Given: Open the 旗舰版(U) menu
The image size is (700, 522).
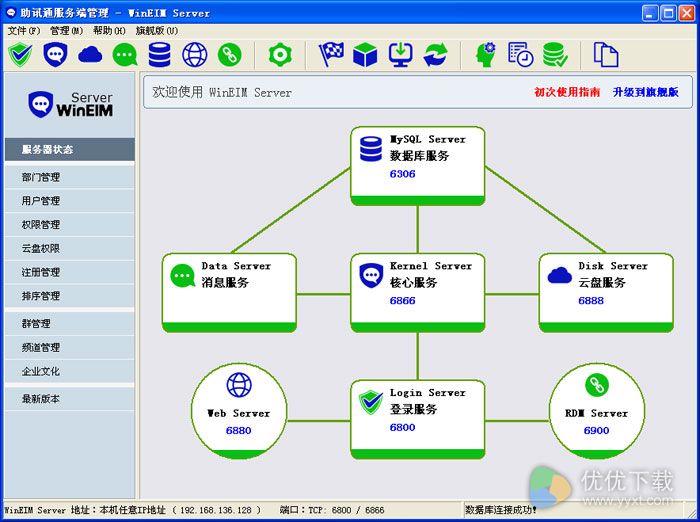Looking at the screenshot, I should click(157, 30).
